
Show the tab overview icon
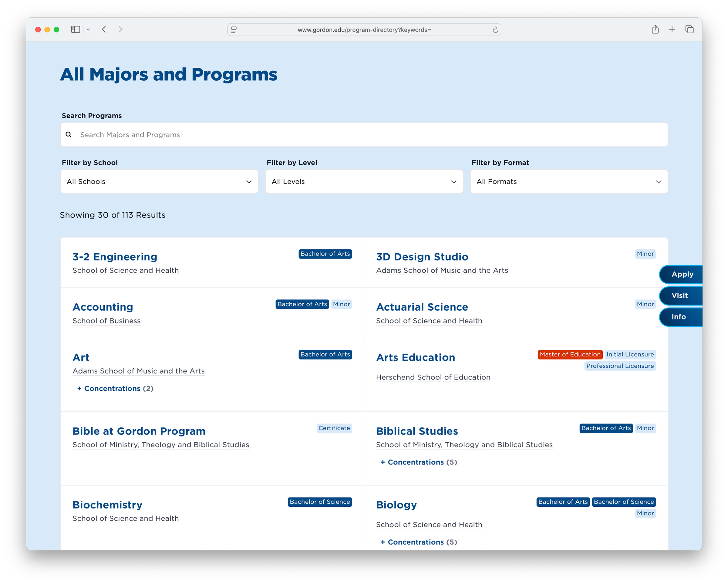(x=689, y=29)
